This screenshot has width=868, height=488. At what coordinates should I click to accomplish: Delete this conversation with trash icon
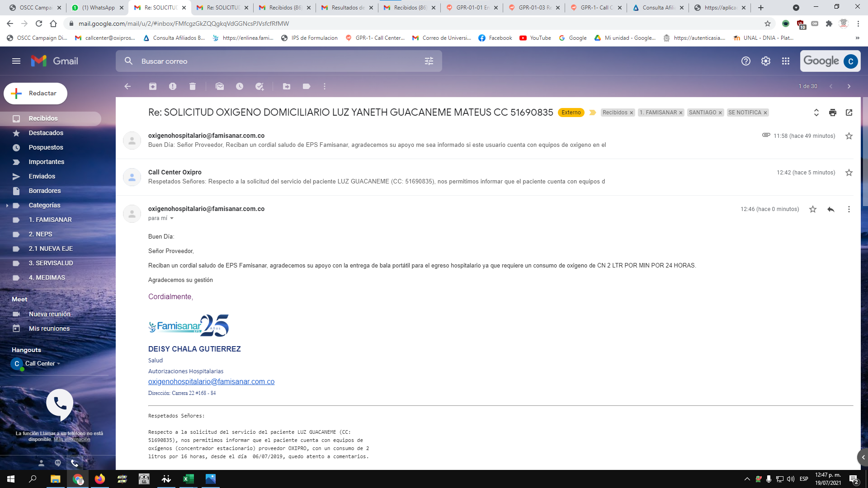coord(193,86)
